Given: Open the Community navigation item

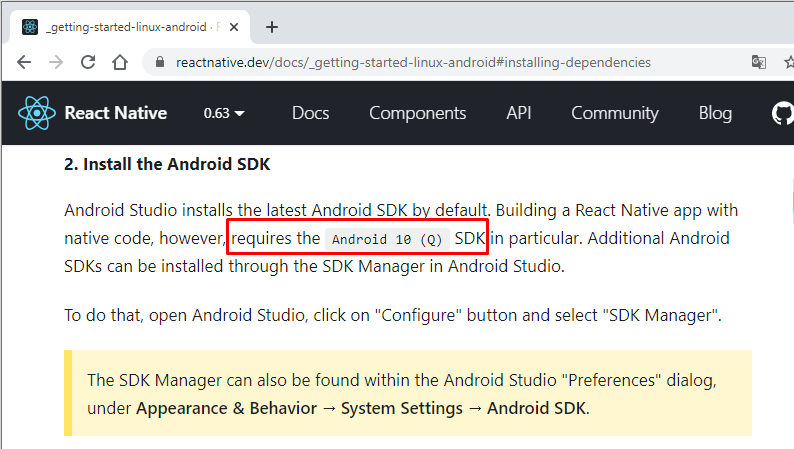Looking at the screenshot, I should click(615, 113).
